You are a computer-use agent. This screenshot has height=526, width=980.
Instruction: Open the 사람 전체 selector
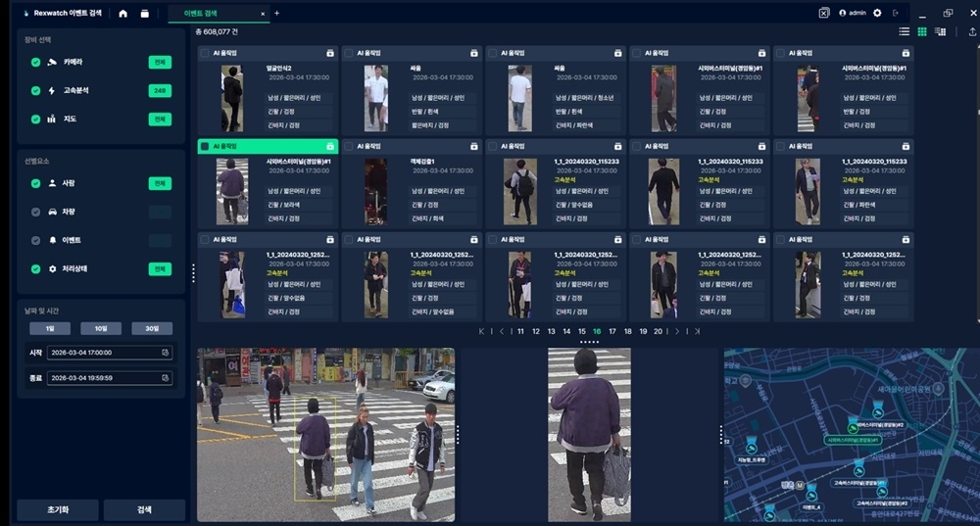(160, 183)
